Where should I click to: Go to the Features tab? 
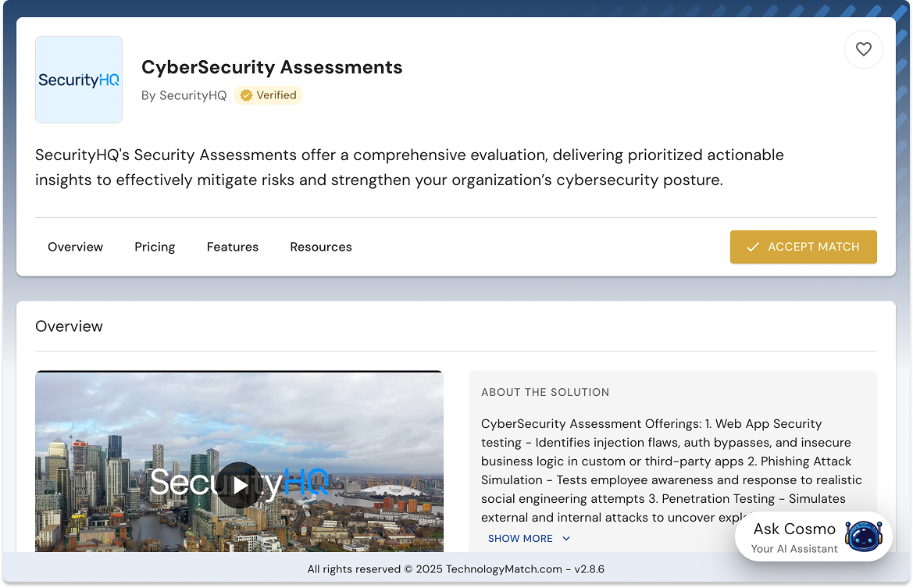pos(232,247)
